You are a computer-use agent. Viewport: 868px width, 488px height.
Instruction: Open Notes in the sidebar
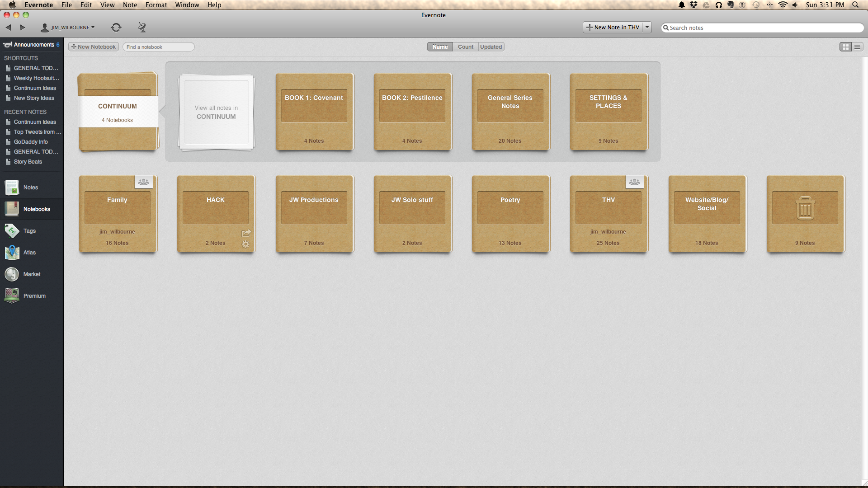pyautogui.click(x=32, y=188)
